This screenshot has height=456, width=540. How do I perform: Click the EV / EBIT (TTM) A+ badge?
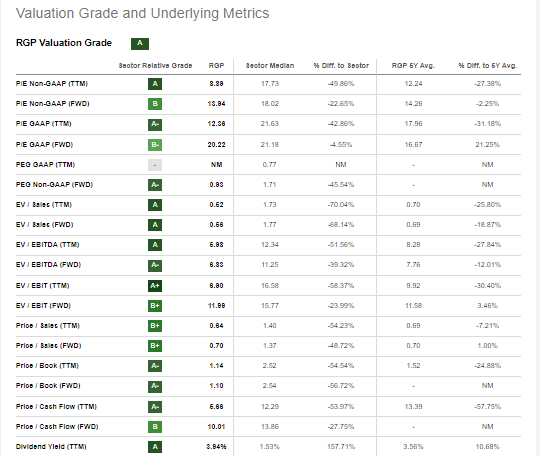[x=155, y=286]
